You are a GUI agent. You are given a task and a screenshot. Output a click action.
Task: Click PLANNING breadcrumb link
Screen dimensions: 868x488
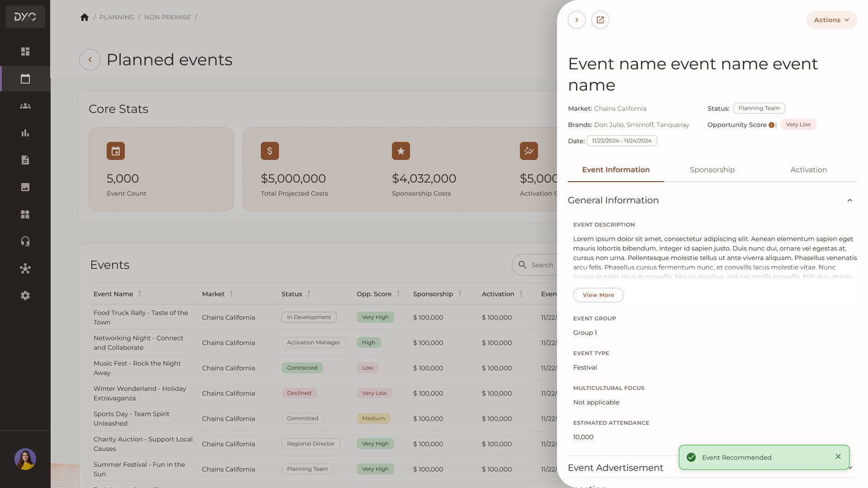117,17
